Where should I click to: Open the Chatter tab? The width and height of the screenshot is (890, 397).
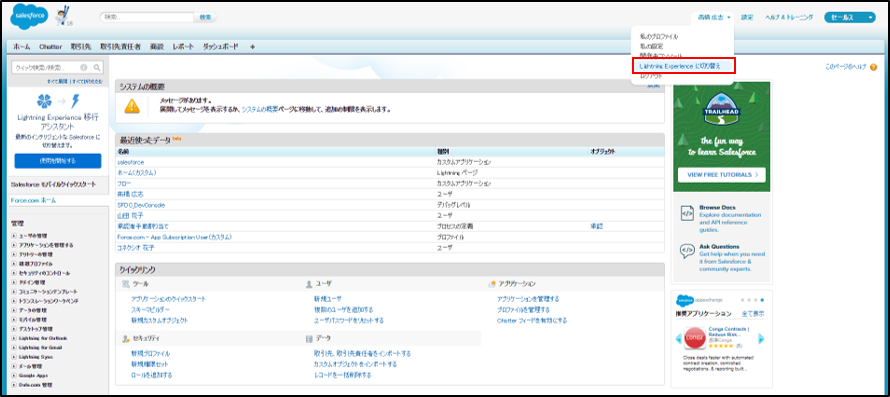tap(51, 47)
